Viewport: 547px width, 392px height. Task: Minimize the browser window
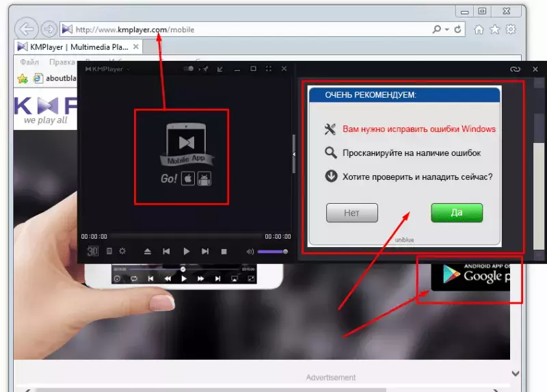click(x=464, y=12)
